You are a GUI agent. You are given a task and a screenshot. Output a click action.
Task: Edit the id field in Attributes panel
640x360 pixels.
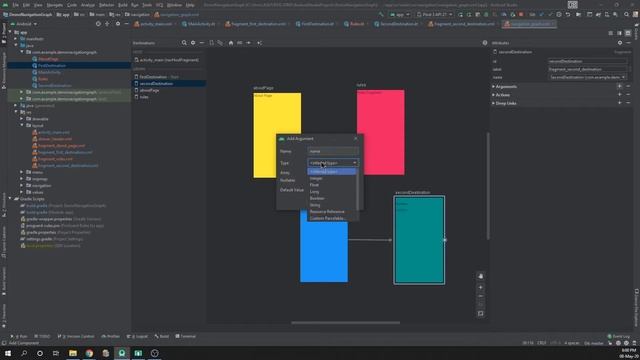pyautogui.click(x=587, y=61)
